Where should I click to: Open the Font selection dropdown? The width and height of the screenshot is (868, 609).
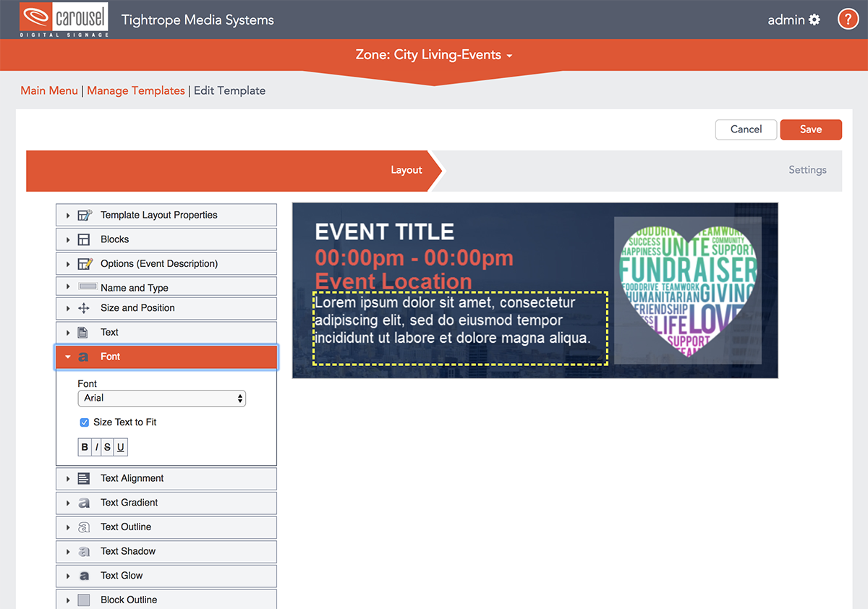coord(161,398)
